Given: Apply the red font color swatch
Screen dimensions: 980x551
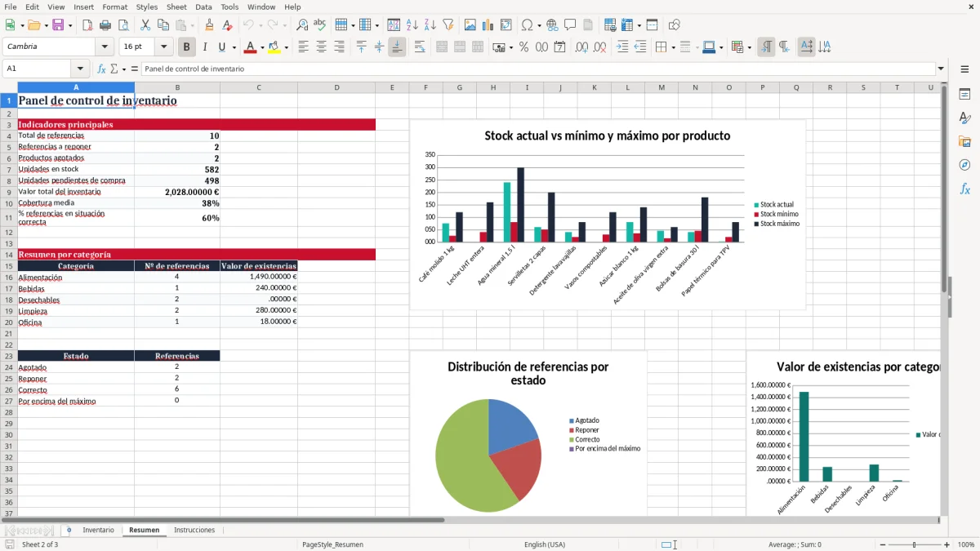Looking at the screenshot, I should pos(251,47).
